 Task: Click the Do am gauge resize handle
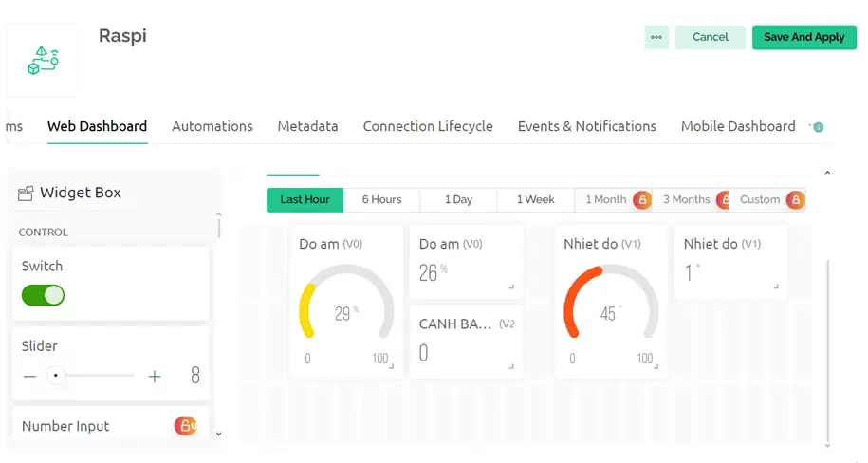point(391,365)
